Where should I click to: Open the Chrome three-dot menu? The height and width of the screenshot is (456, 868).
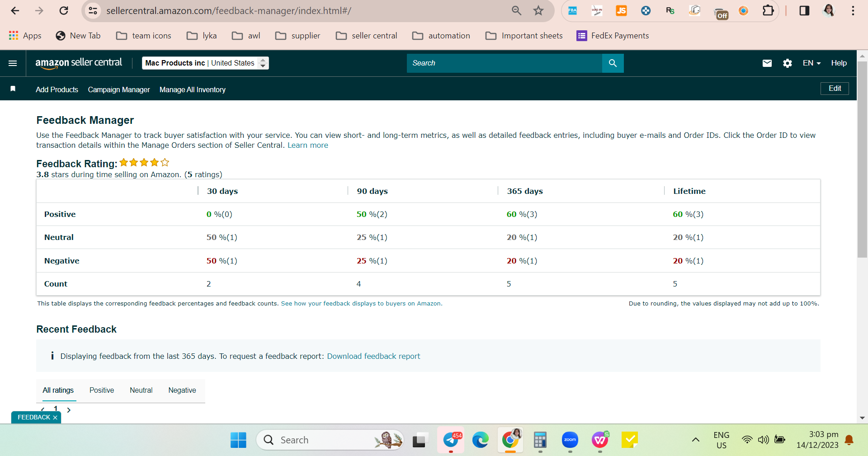(853, 10)
